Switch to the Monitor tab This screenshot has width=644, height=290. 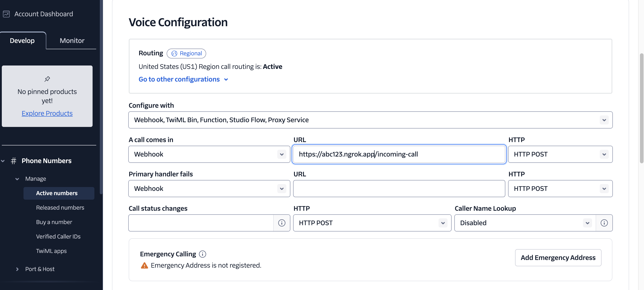72,40
